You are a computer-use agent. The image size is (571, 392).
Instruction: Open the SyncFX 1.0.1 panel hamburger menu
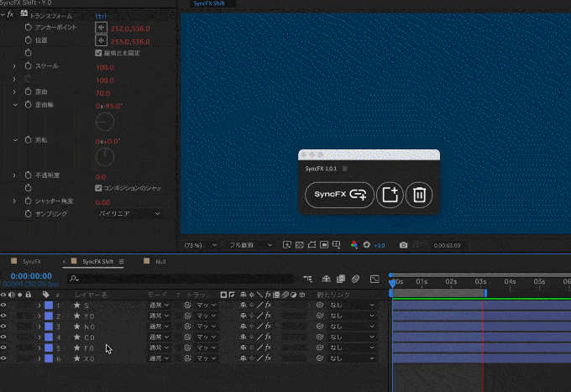345,169
